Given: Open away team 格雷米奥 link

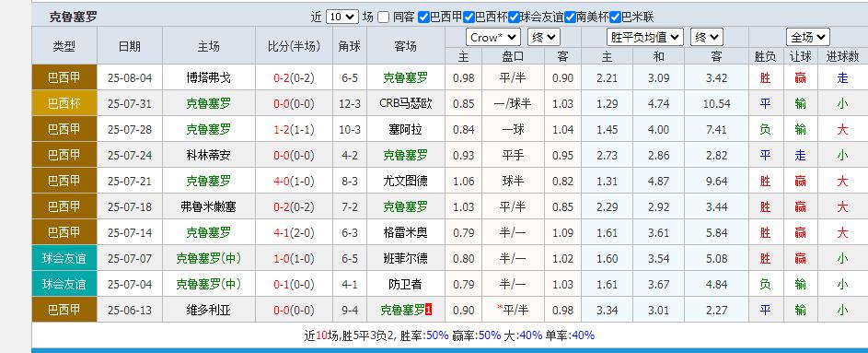Looking at the screenshot, I should 405,232.
